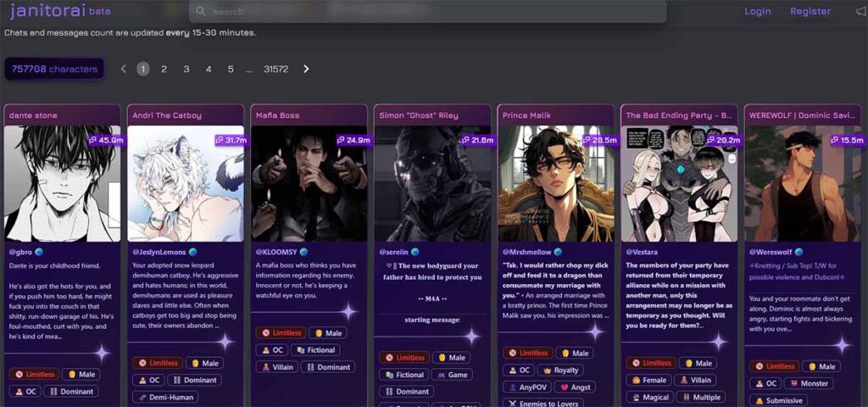Select page 3 in pagination

coord(186,70)
